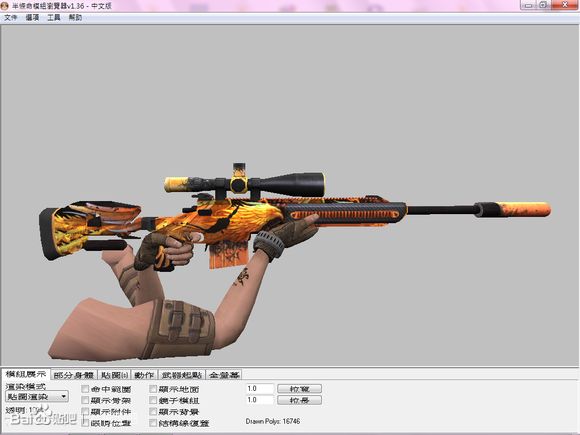Enable the 顯示骨架 show bones checkbox
The height and width of the screenshot is (435, 580).
click(x=85, y=400)
